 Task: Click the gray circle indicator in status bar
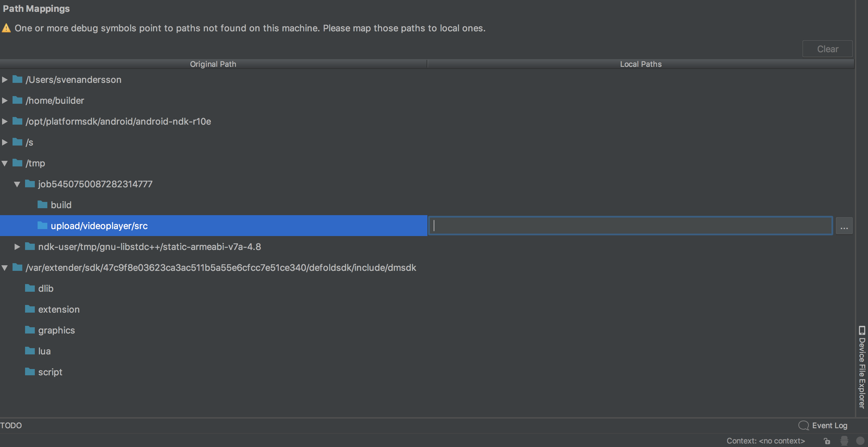(860, 441)
